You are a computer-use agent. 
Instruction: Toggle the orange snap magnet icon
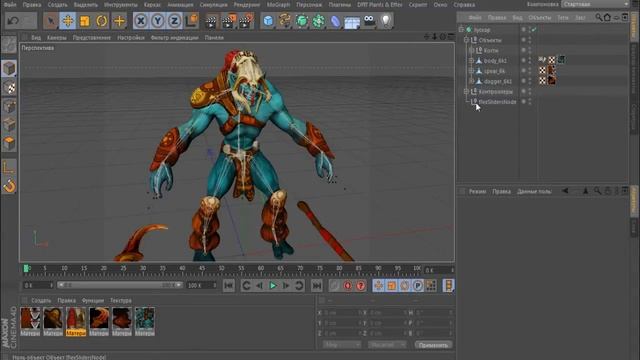(9, 186)
